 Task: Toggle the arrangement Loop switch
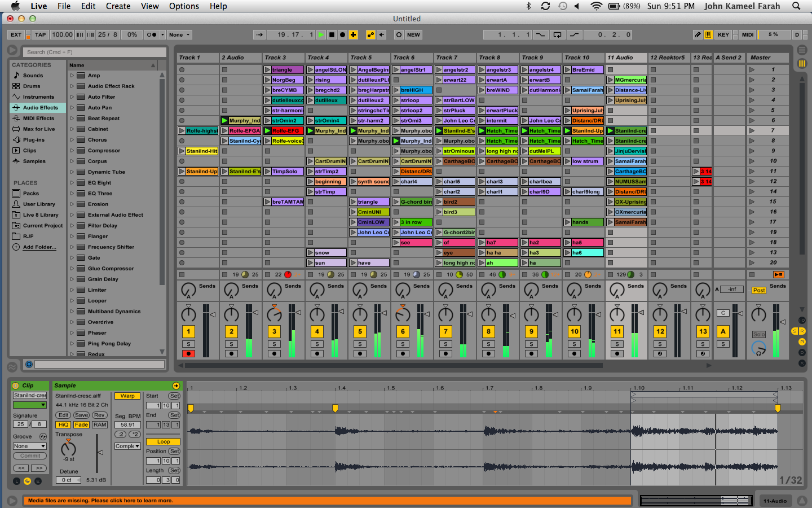(557, 34)
